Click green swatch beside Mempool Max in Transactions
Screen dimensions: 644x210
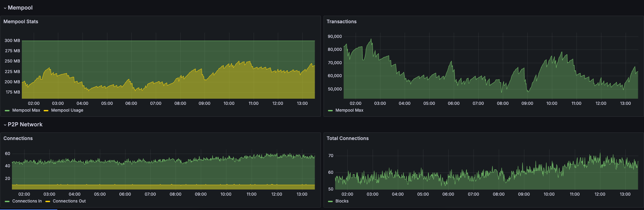pos(330,111)
